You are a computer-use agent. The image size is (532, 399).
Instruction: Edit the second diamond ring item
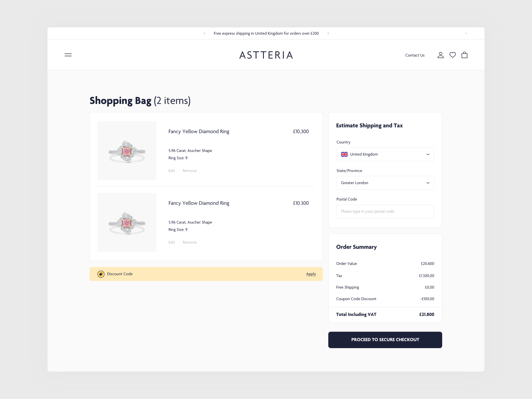click(x=172, y=242)
